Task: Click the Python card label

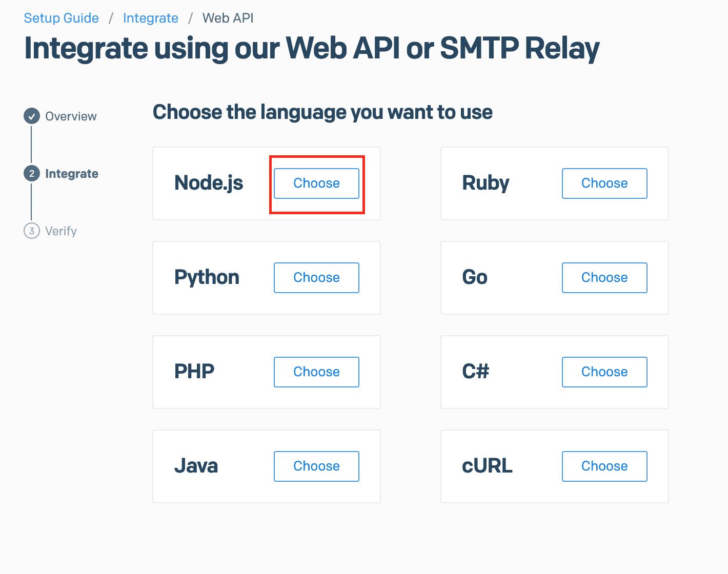Action: coord(207,277)
